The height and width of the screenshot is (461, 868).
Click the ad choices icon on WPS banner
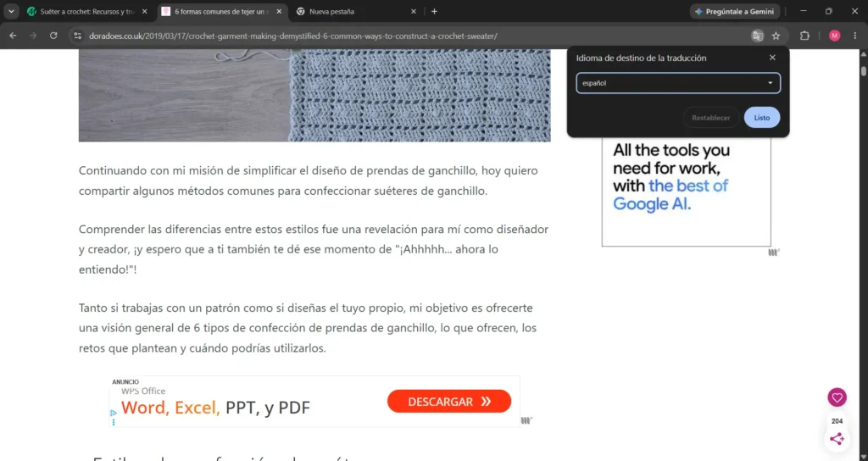coord(114,413)
